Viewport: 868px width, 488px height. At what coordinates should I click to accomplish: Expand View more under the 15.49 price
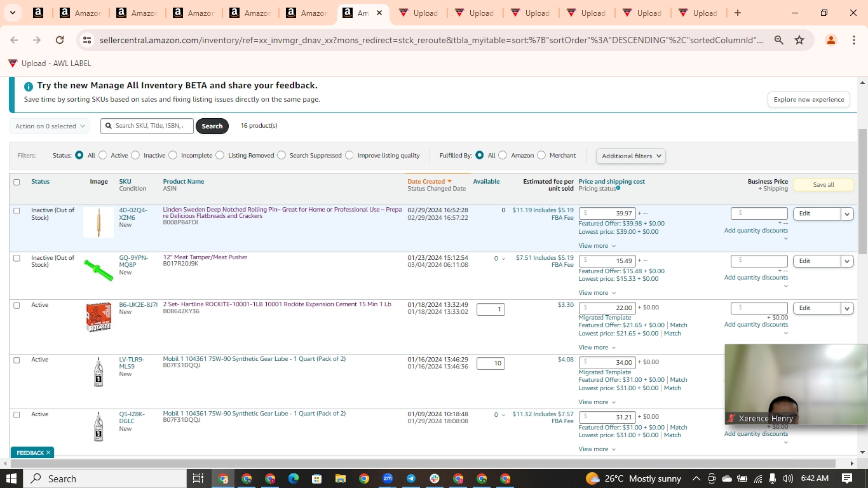point(597,293)
